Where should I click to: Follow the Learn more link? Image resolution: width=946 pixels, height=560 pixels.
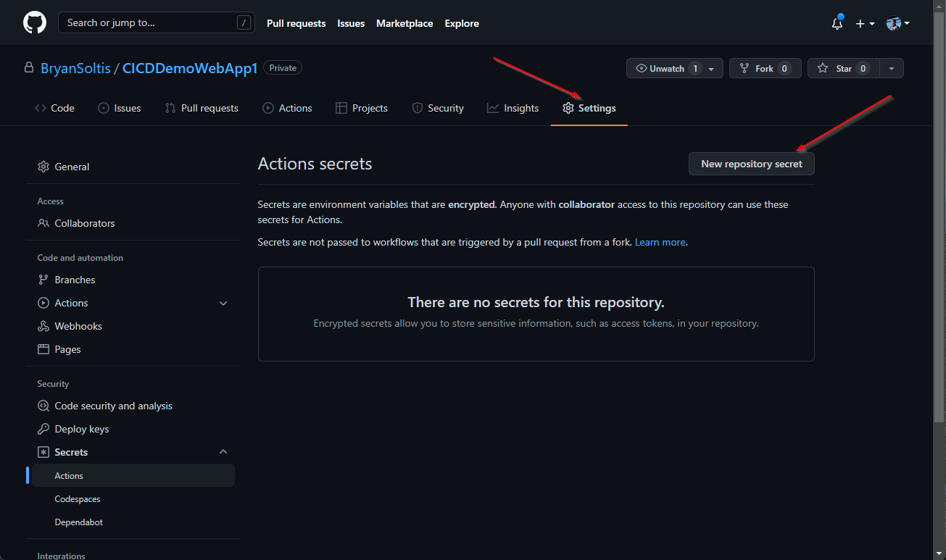[660, 242]
